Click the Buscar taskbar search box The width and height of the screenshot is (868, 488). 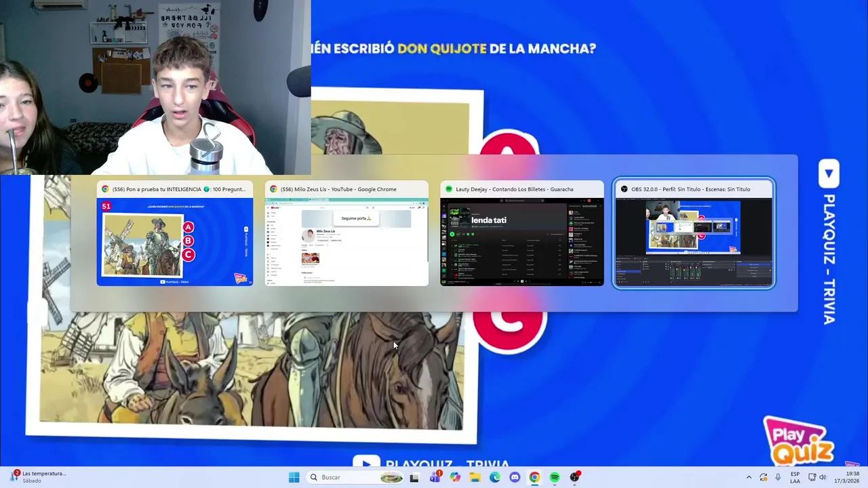(355, 477)
